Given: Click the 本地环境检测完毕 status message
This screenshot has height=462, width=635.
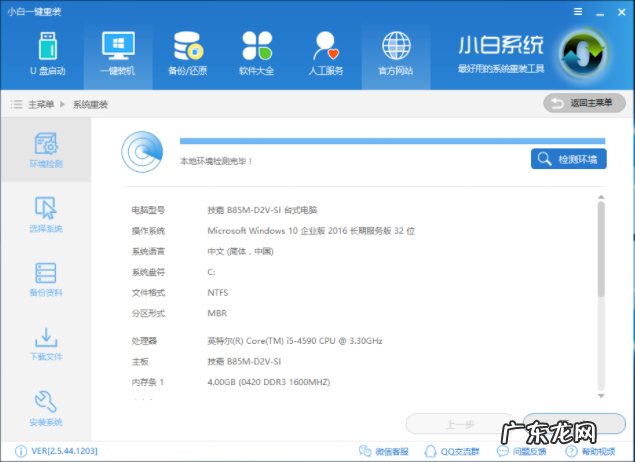Looking at the screenshot, I should point(216,161).
